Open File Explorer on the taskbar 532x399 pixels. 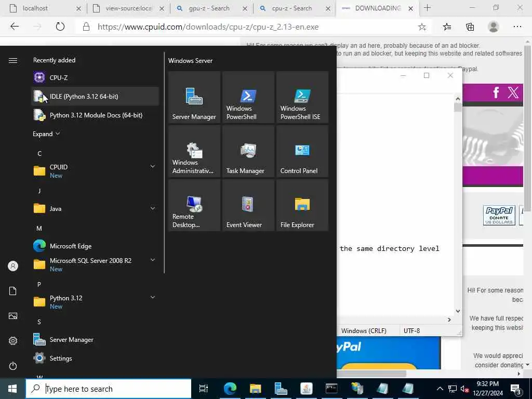pyautogui.click(x=255, y=389)
